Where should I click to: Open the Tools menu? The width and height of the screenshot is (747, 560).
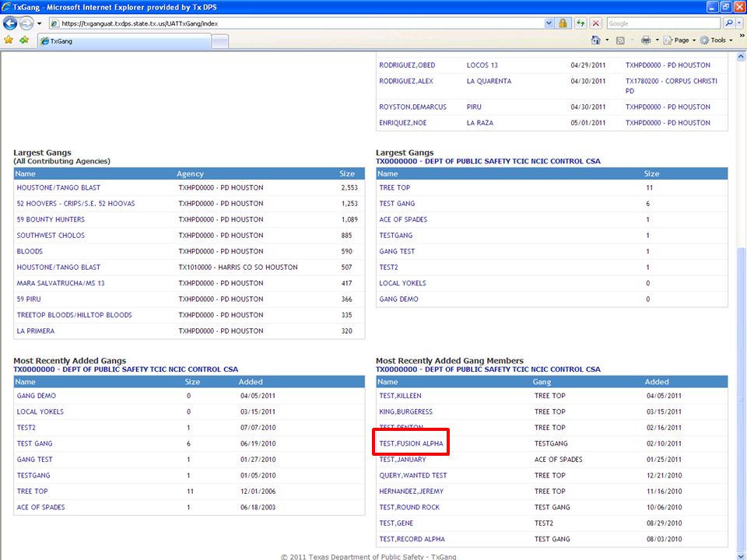pos(717,40)
